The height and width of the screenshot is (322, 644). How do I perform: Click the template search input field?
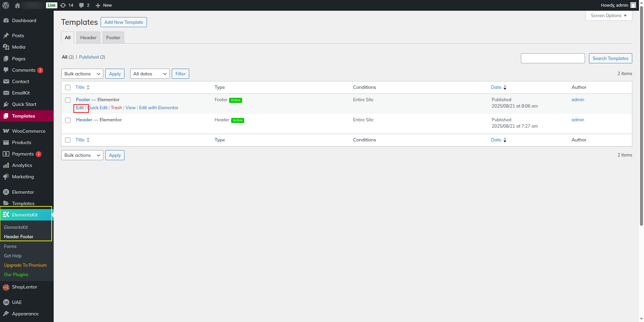[x=552, y=58]
